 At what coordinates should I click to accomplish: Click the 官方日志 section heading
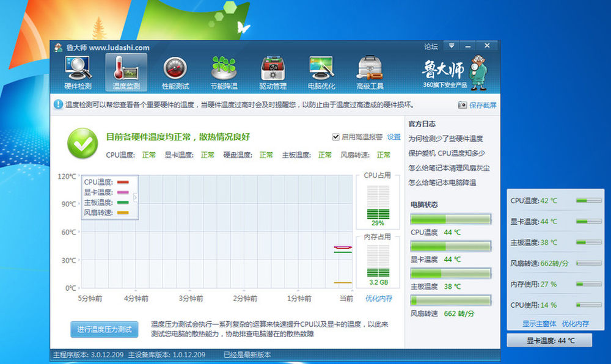422,124
